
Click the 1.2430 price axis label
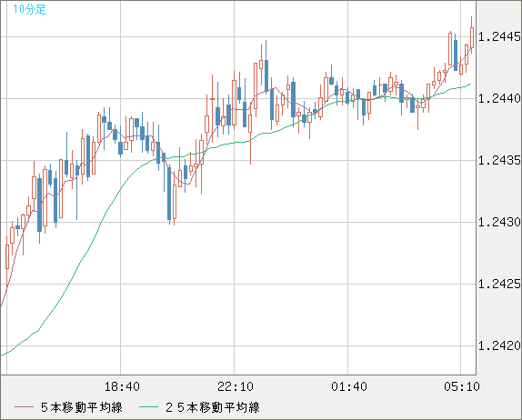(499, 222)
